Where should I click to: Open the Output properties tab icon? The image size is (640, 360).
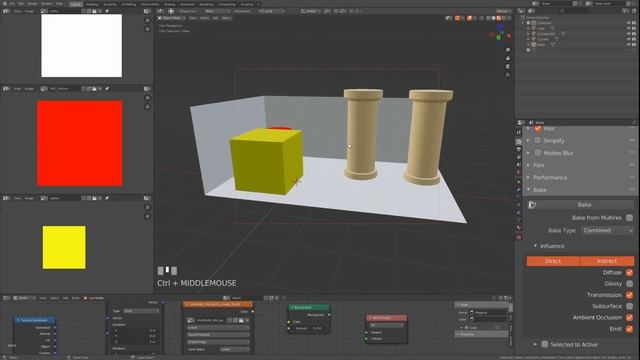519,149
